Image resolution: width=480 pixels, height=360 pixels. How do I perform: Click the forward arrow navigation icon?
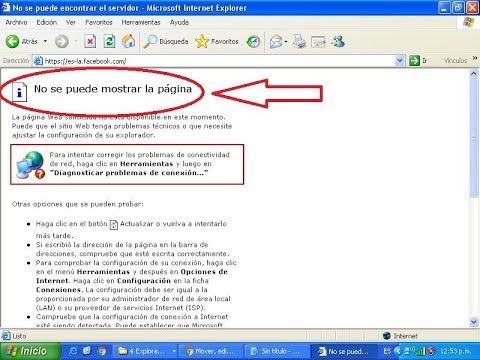[x=62, y=42]
